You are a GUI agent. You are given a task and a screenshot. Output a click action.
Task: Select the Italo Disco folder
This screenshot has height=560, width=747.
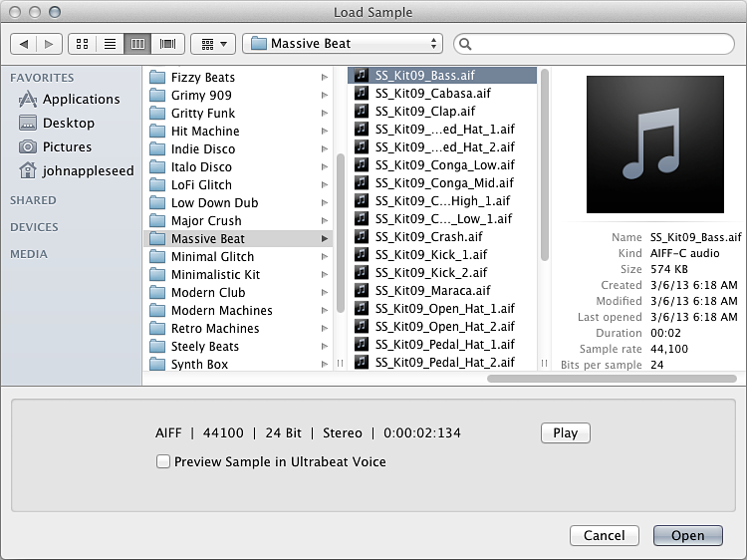[238, 166]
